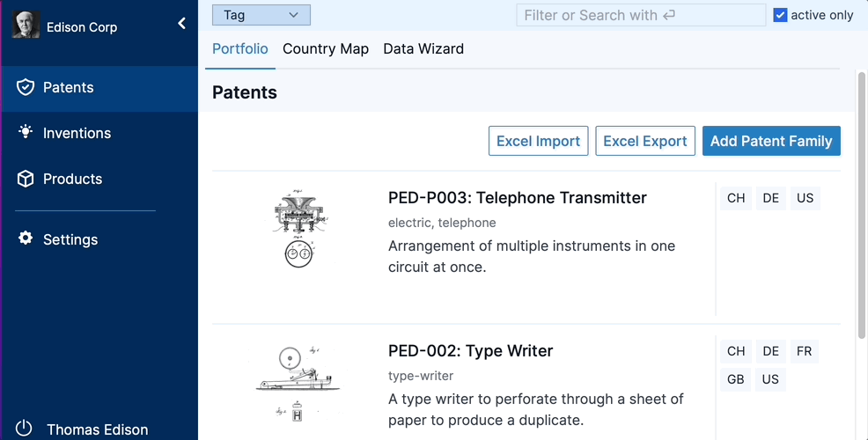The width and height of the screenshot is (868, 440).
Task: Click Add Patent Family button
Action: click(x=771, y=141)
